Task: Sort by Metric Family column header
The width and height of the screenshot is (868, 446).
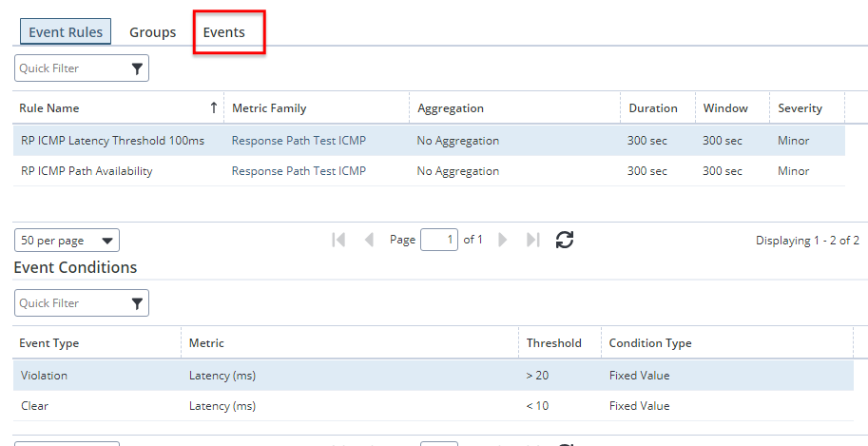Action: [x=269, y=108]
